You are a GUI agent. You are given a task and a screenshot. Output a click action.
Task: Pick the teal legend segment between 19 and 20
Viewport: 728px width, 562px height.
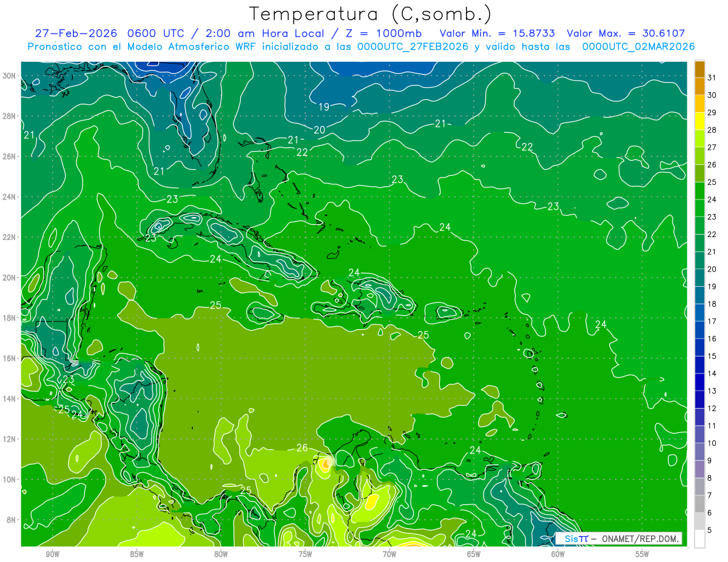point(699,278)
